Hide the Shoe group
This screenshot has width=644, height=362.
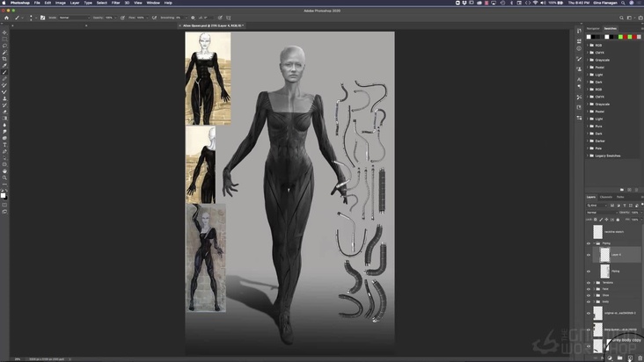[x=589, y=295]
